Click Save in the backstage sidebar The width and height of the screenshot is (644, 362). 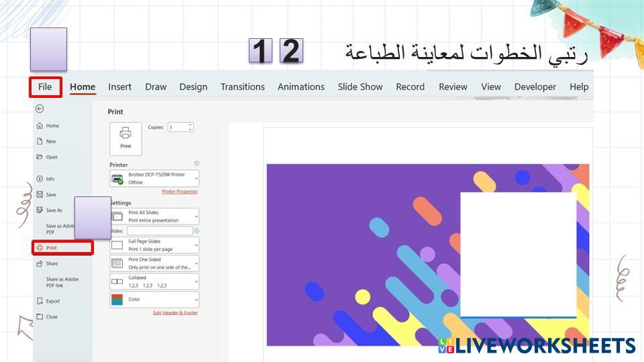[x=50, y=194]
